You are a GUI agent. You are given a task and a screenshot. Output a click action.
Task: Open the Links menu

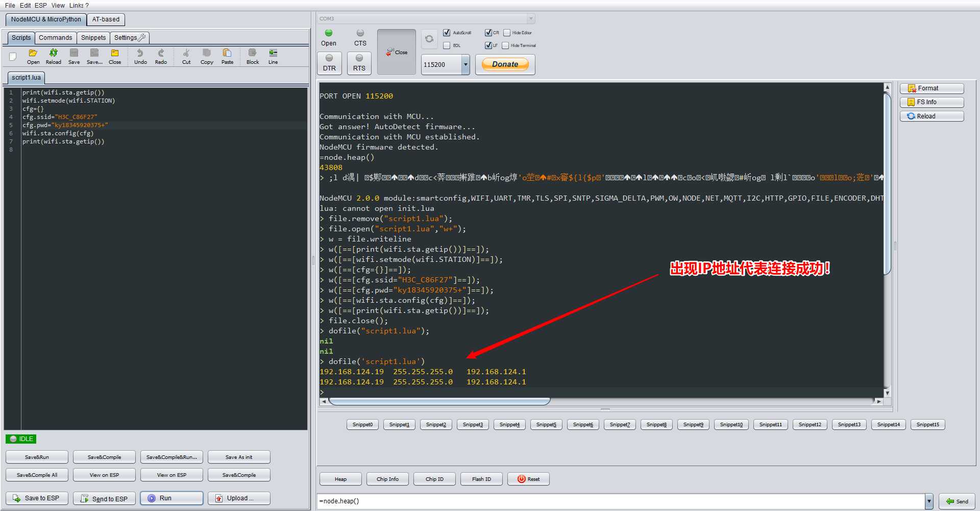[77, 6]
